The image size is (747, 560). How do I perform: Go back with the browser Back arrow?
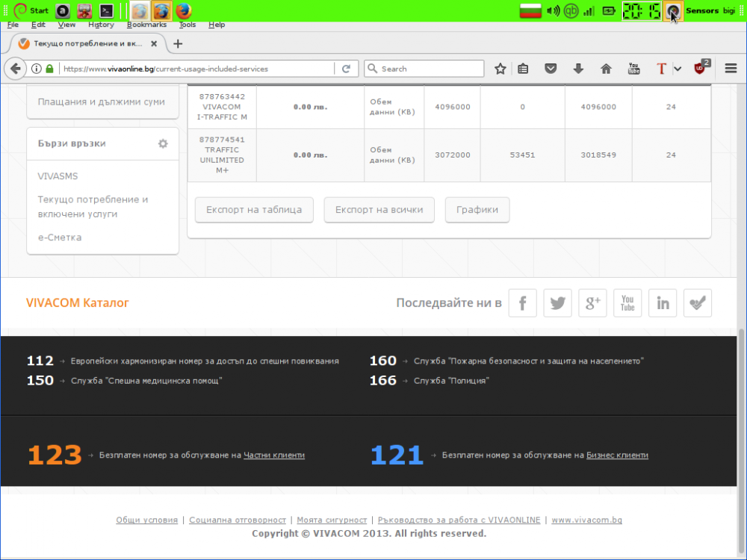point(16,69)
